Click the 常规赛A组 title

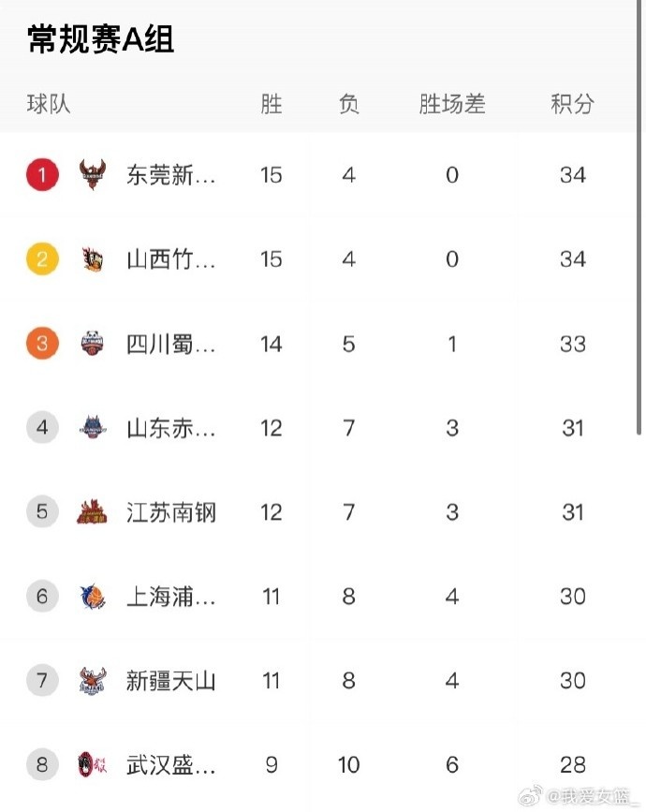point(101,39)
